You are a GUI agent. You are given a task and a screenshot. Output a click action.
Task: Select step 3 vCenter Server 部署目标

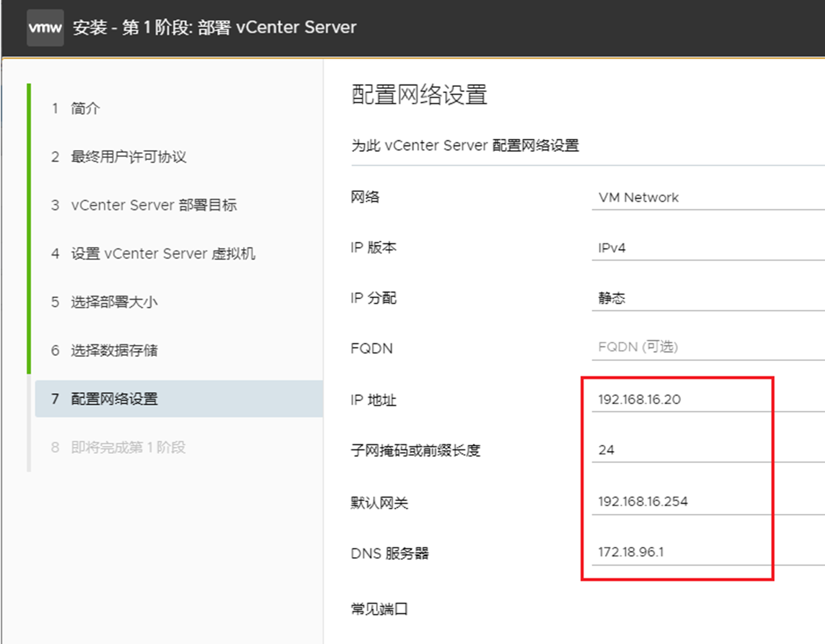tap(144, 205)
